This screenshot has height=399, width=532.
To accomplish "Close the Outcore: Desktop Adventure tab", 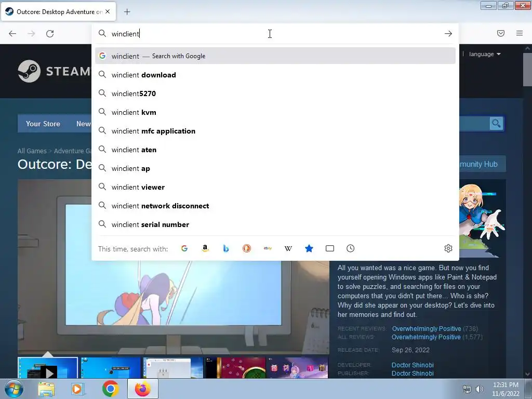I will coord(108,11).
